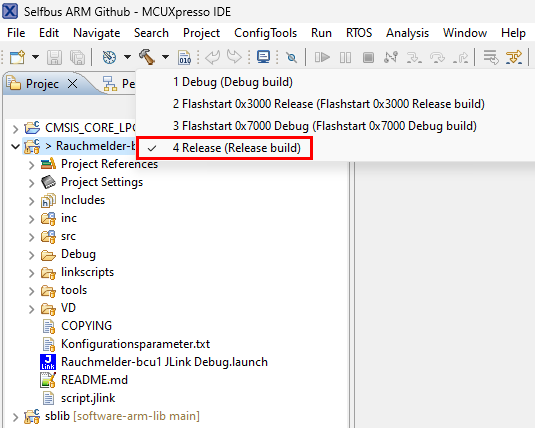Click the build configuration gear icon
Screen dimensions: 535x428
pyautogui.click(x=109, y=57)
